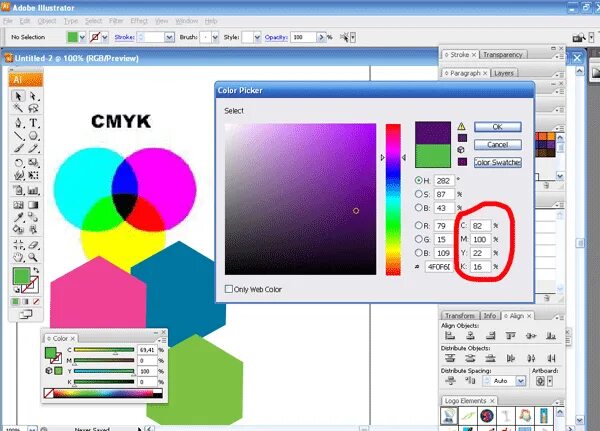Click out-of-gamut warning triangle in Color Picker

461,126
